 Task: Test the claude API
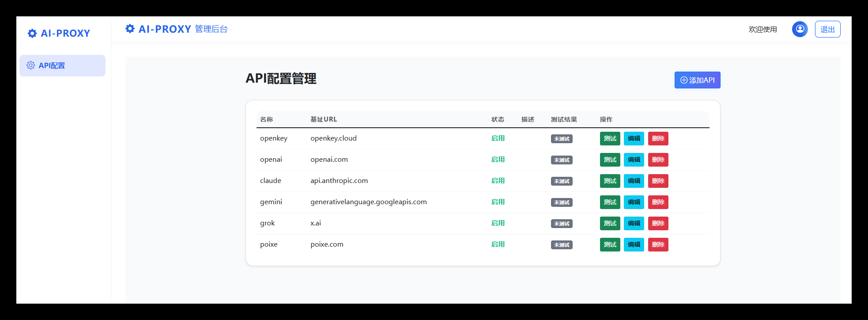click(x=610, y=181)
